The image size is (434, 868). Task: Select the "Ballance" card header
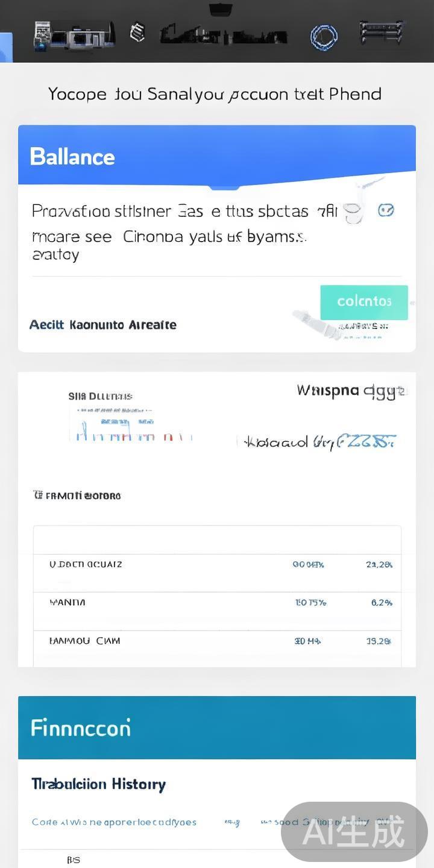[217, 156]
